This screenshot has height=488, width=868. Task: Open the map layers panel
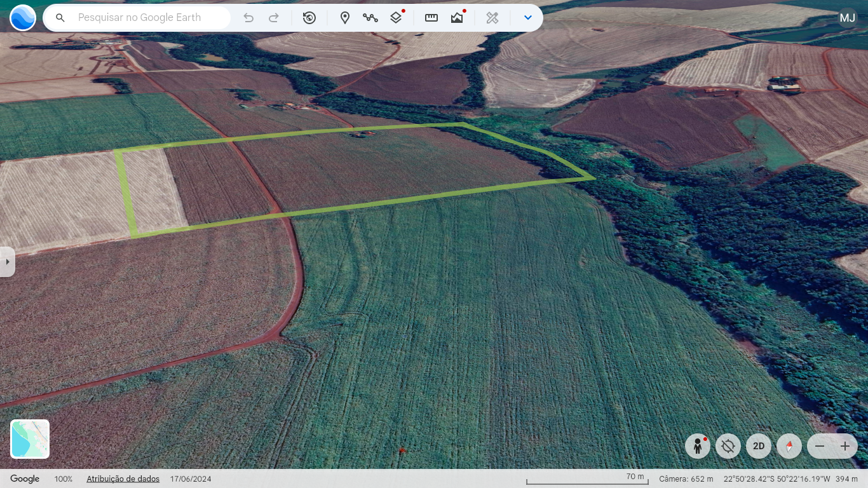396,18
